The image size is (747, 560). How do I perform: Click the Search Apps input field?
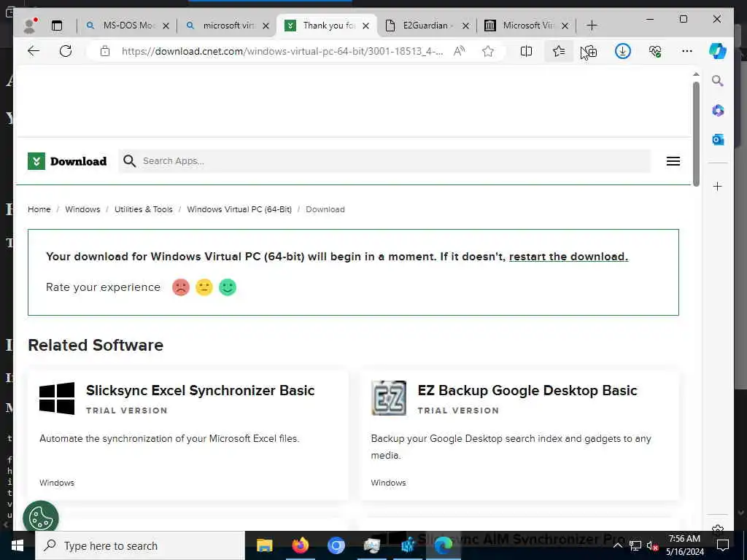384,161
